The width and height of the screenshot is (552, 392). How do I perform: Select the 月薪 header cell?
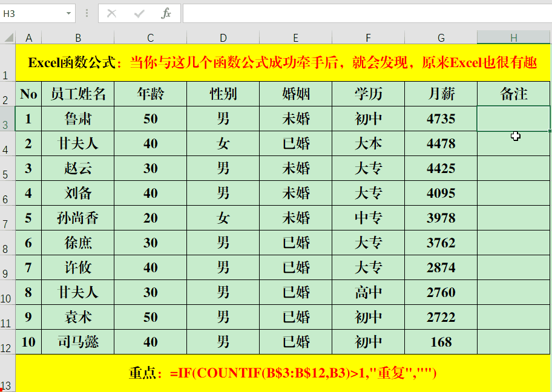coord(441,94)
